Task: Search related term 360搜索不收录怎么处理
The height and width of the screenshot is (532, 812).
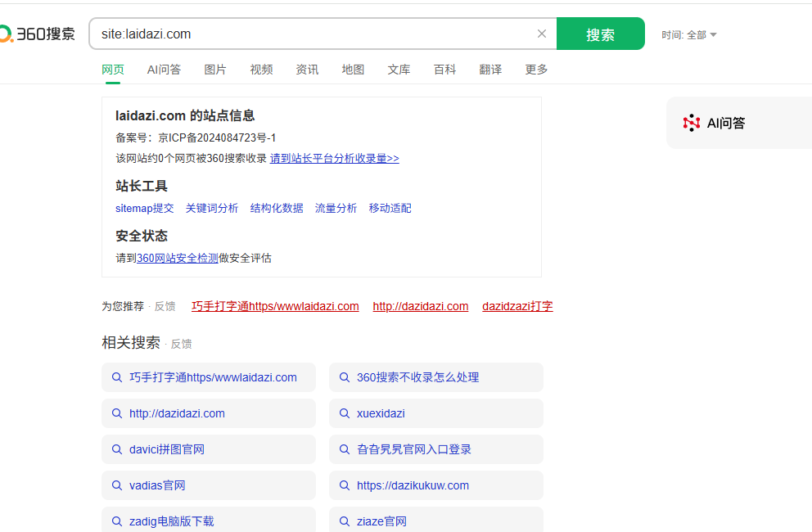Action: click(x=436, y=377)
